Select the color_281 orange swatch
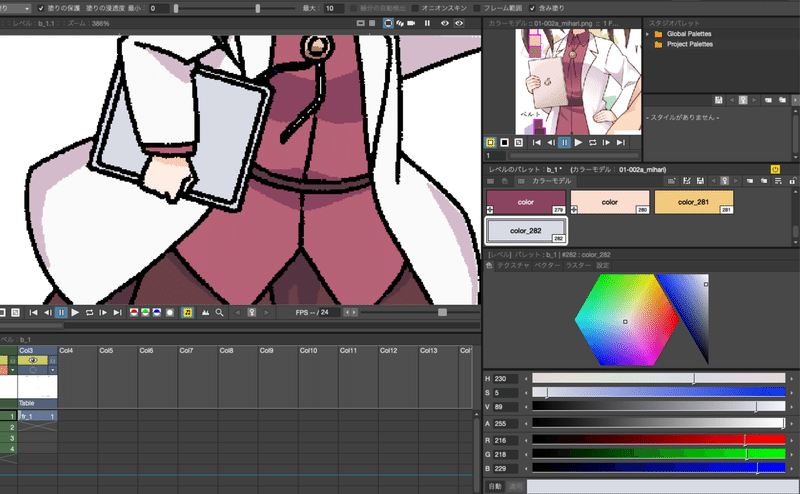 (x=693, y=202)
